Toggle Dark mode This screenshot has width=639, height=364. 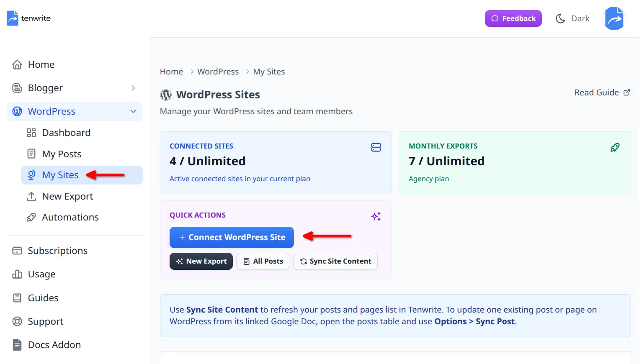[x=572, y=18]
